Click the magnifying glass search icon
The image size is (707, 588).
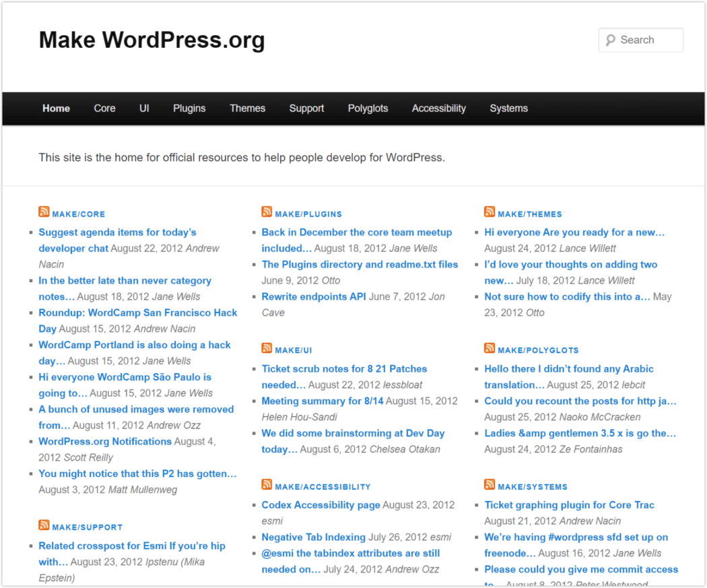pyautogui.click(x=610, y=40)
